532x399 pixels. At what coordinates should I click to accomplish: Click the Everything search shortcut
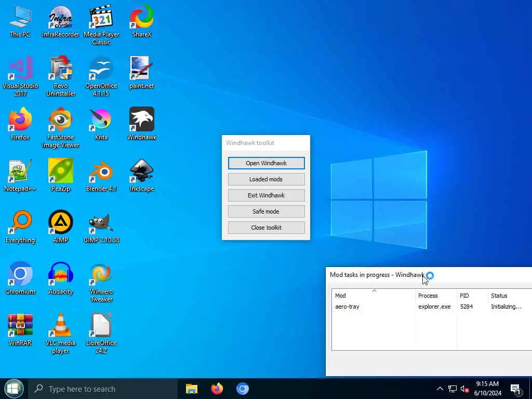tap(20, 228)
